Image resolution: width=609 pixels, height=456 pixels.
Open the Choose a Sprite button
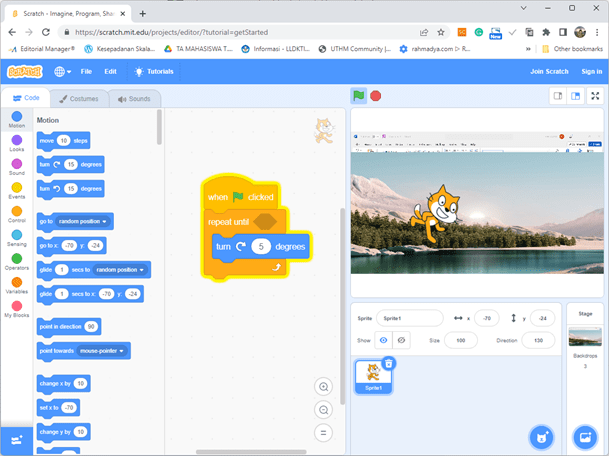(x=541, y=437)
